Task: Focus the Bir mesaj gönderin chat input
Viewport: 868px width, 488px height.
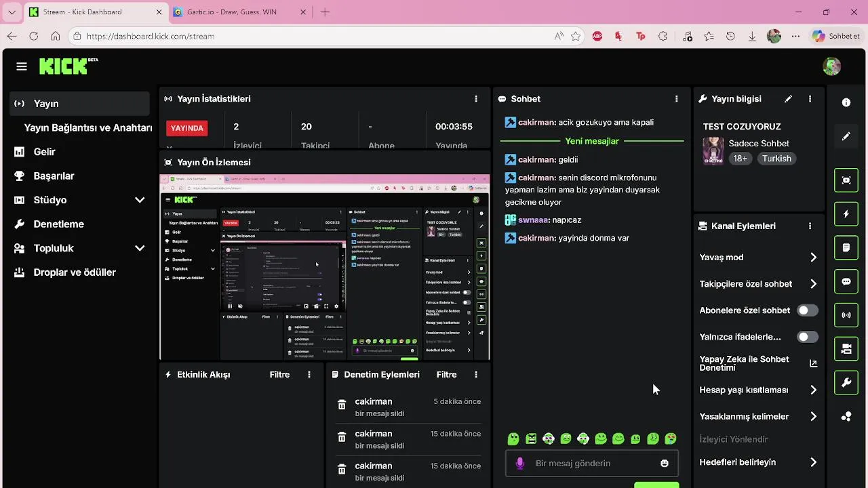Action: [x=591, y=464]
